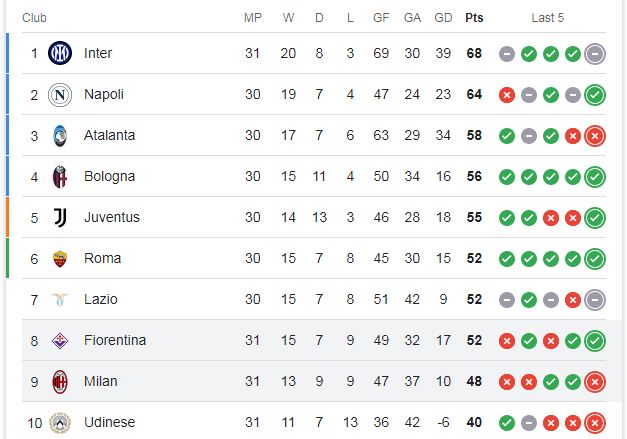Click the Bologna club crest icon
Image resolution: width=627 pixels, height=439 pixels.
pos(60,177)
